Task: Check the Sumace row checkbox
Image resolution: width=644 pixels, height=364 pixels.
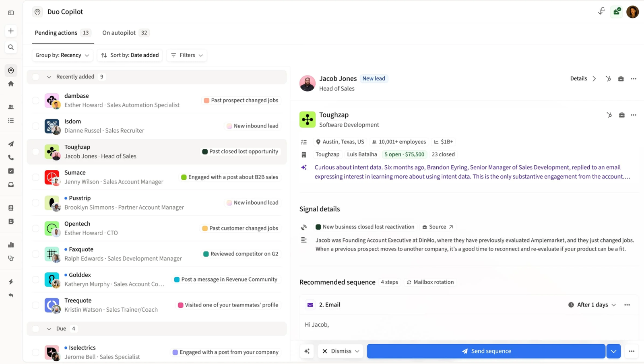Action: (36, 177)
